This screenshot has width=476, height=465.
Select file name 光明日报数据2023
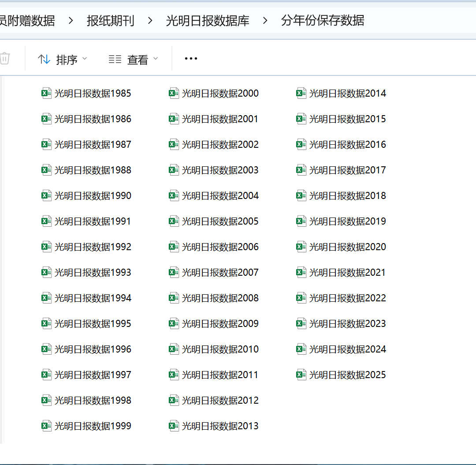(x=348, y=324)
